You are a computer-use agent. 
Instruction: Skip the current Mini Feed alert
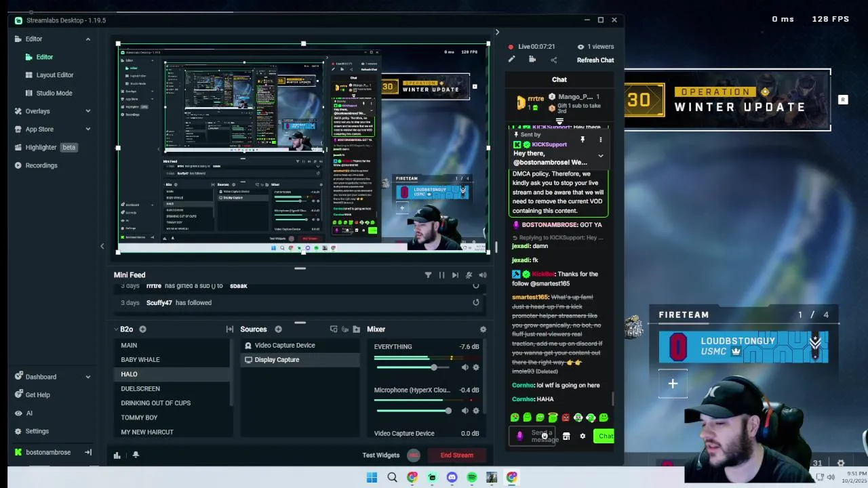[x=455, y=275]
